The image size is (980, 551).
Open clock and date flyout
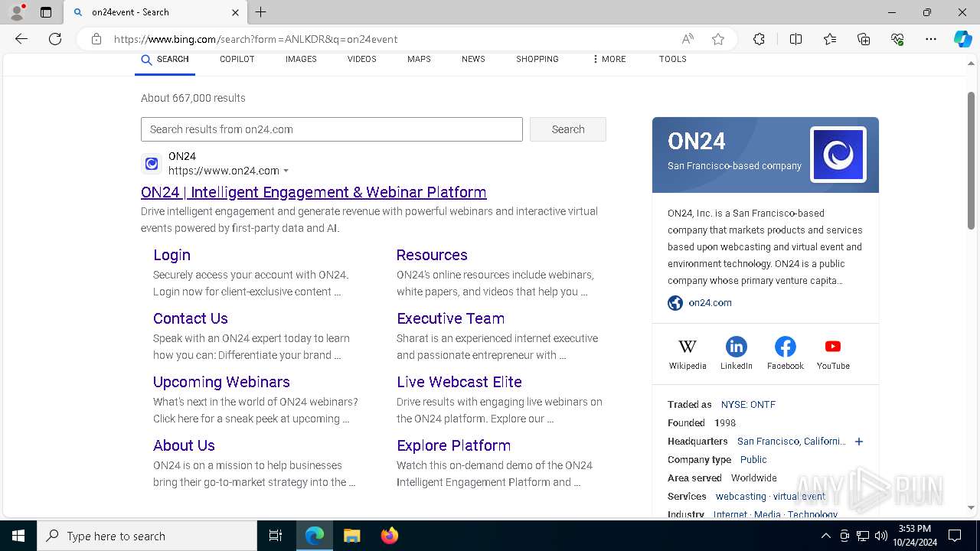(x=914, y=536)
